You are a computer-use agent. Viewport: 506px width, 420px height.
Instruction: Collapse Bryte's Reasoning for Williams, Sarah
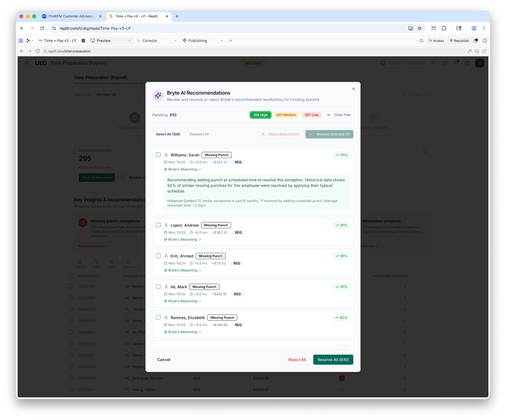(x=183, y=169)
